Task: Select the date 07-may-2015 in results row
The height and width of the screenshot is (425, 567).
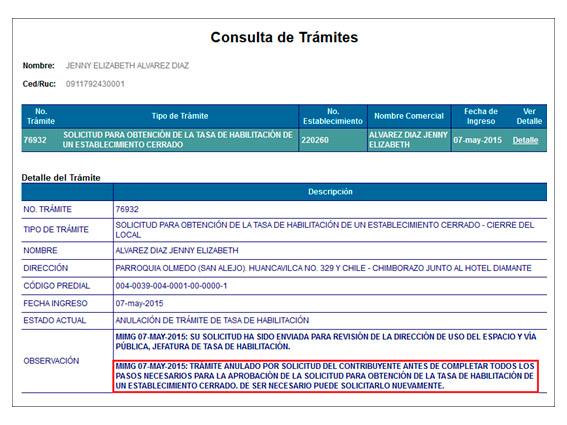Action: tap(477, 140)
